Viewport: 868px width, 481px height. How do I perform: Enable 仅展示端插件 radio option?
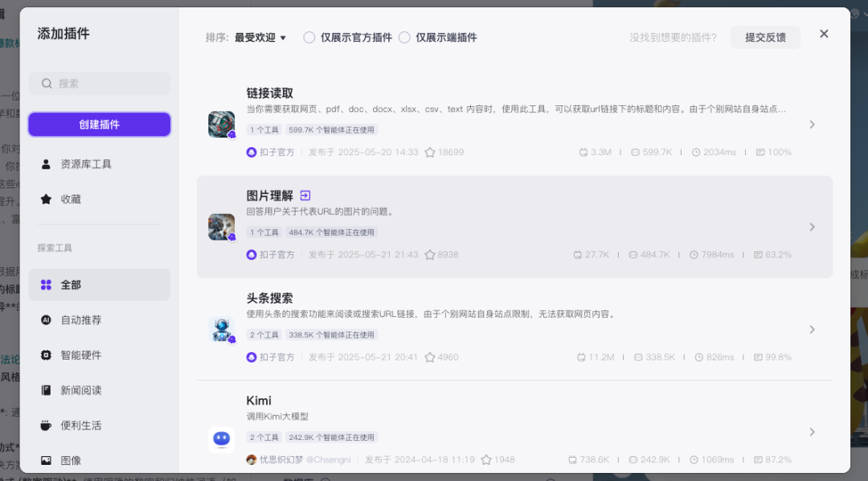[x=404, y=38]
